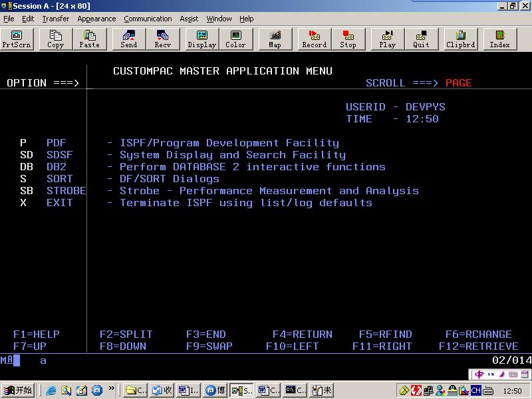Click the TIME - 12:50 text
Image resolution: width=532 pixels, height=399 pixels.
[x=392, y=119]
